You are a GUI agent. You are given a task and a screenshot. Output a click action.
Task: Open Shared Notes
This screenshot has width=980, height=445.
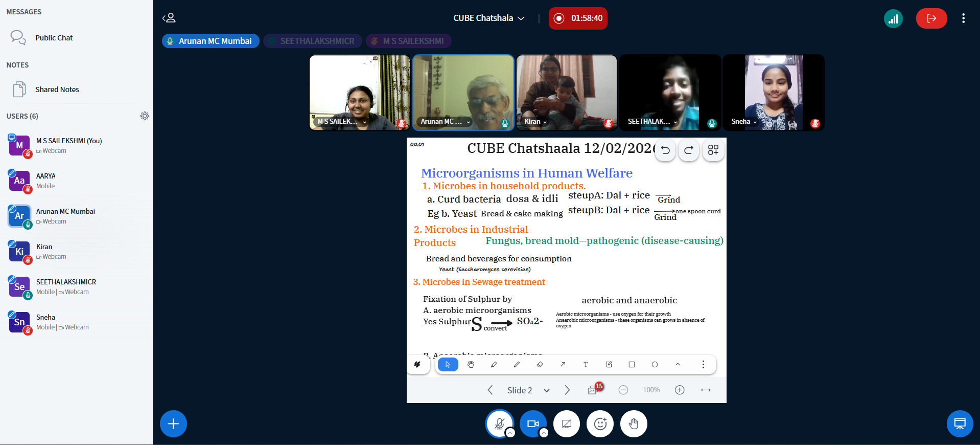(x=57, y=90)
